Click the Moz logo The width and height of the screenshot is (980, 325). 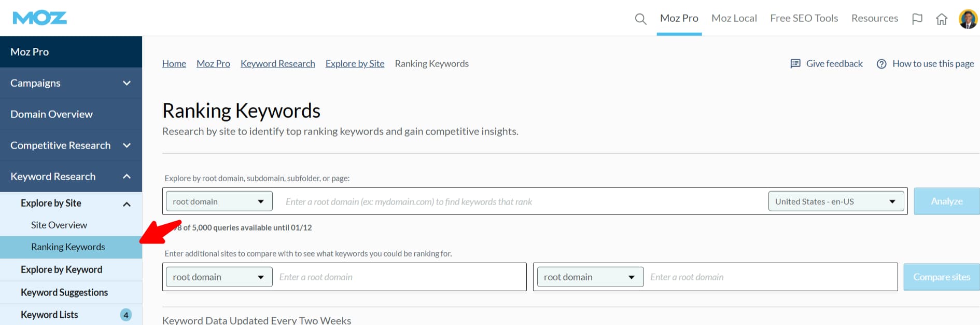pos(39,18)
